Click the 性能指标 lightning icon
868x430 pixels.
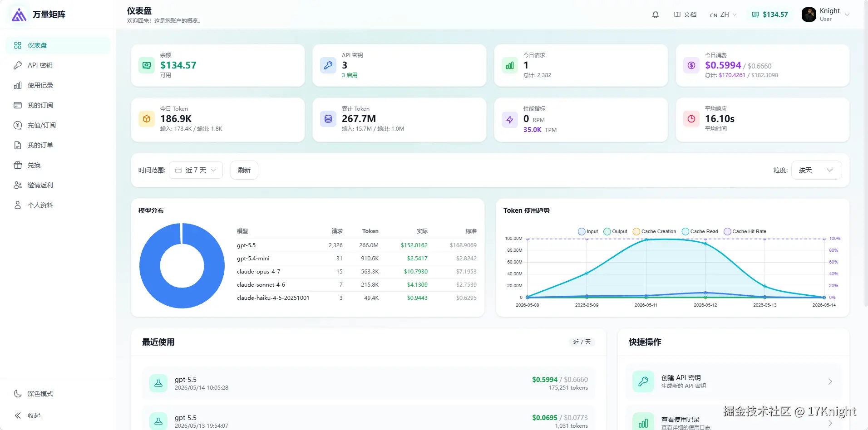[510, 120]
